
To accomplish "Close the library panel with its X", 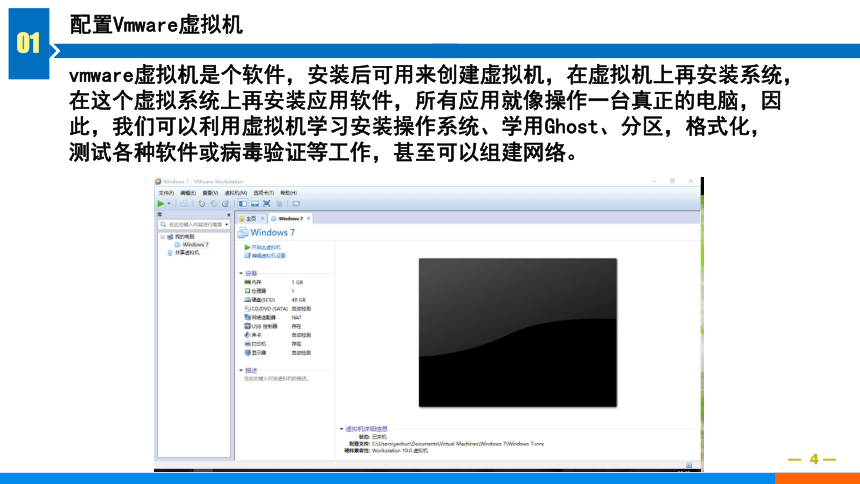I will pyautogui.click(x=229, y=215).
